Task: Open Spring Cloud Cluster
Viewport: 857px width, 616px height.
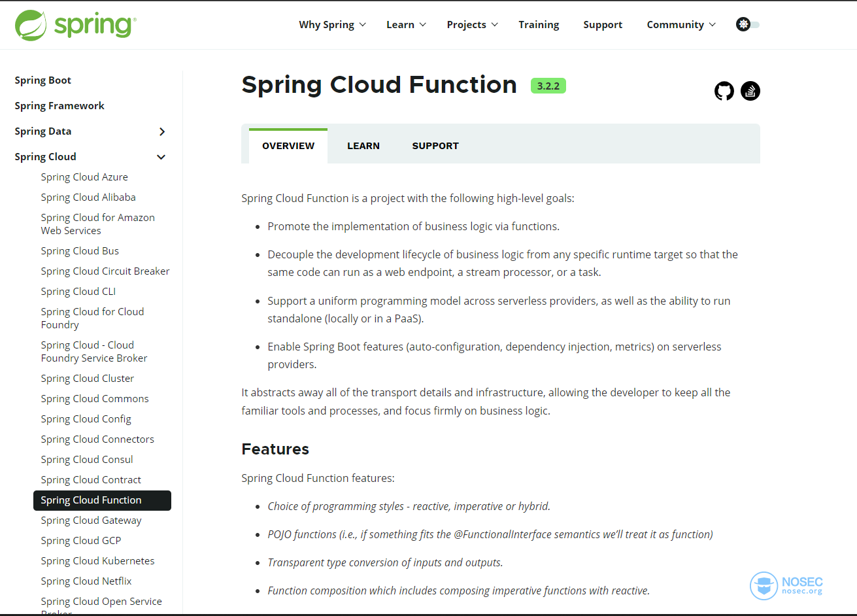Action: [x=88, y=379]
